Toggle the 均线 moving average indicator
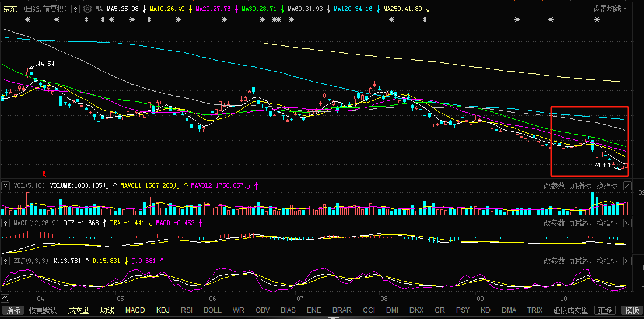The width and height of the screenshot is (644, 319). pos(107,310)
